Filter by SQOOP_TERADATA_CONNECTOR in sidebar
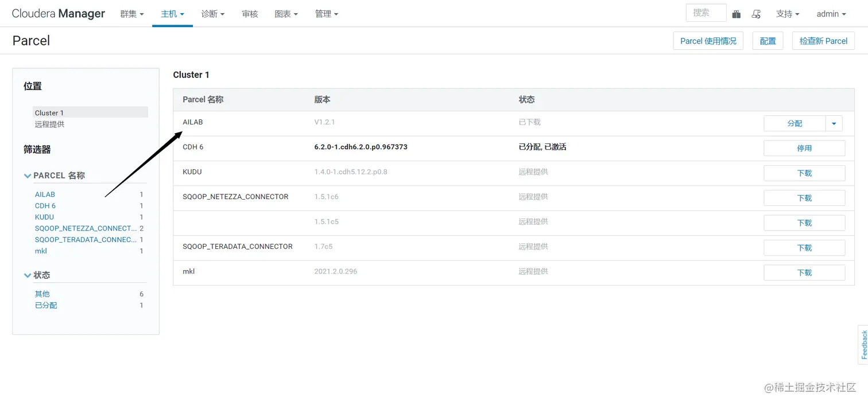Viewport: 868px width, 405px height. click(x=86, y=239)
